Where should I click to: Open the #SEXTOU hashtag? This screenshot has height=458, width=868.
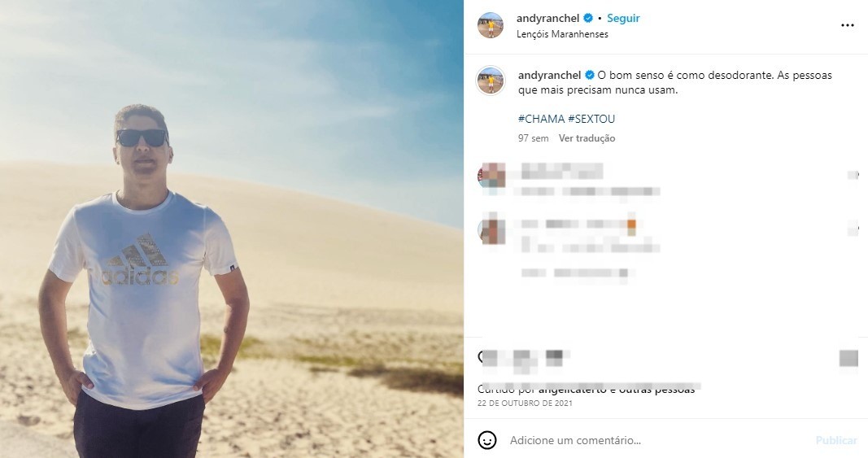[591, 119]
